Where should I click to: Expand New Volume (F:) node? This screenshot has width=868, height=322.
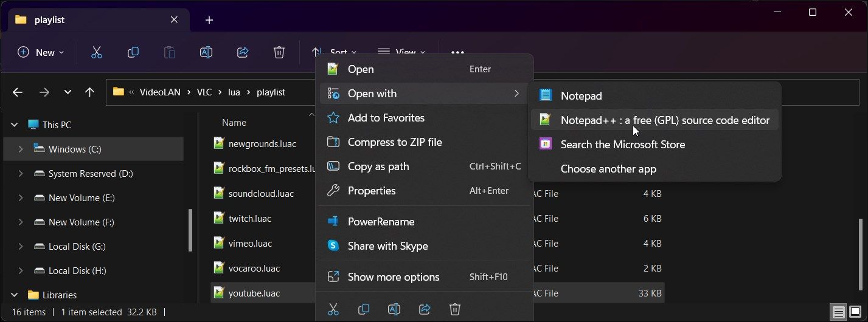[x=21, y=222]
